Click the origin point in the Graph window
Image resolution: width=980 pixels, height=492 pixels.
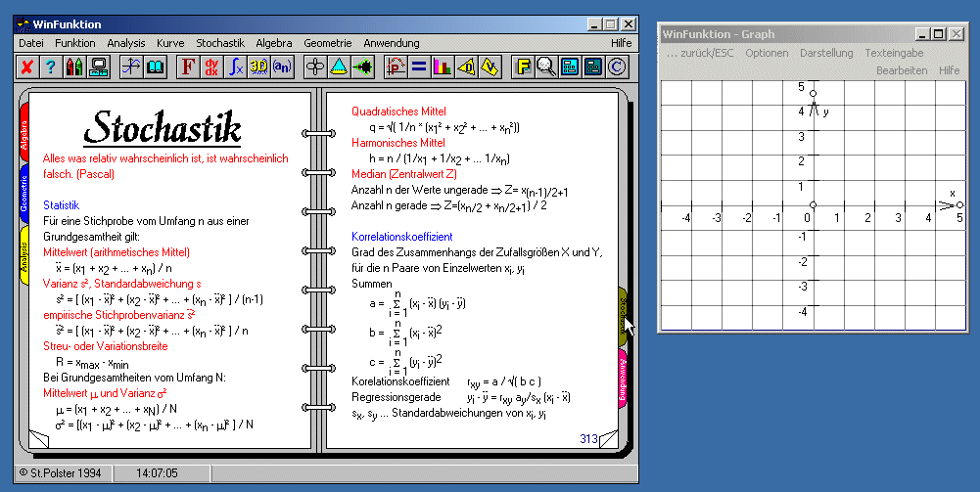[814, 204]
